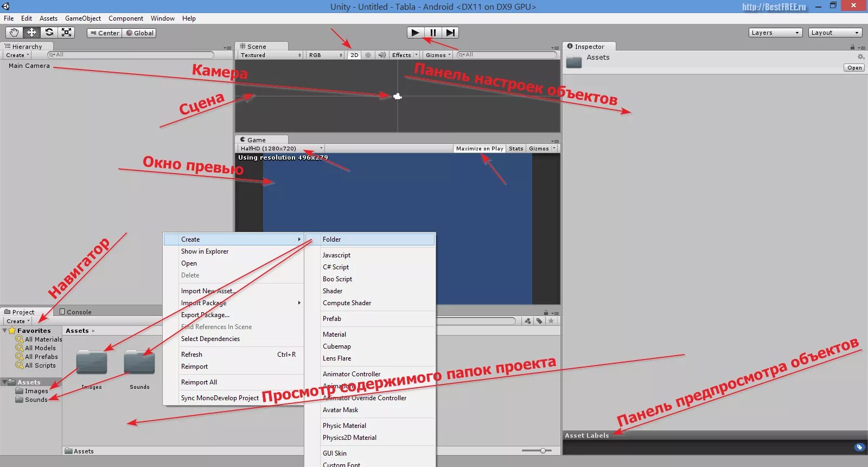868x467 pixels.
Task: Collapse the Favorites tree section
Action: point(5,330)
